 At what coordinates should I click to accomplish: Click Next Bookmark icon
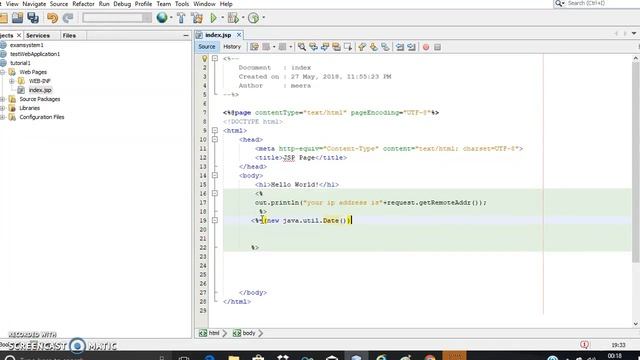click(373, 47)
